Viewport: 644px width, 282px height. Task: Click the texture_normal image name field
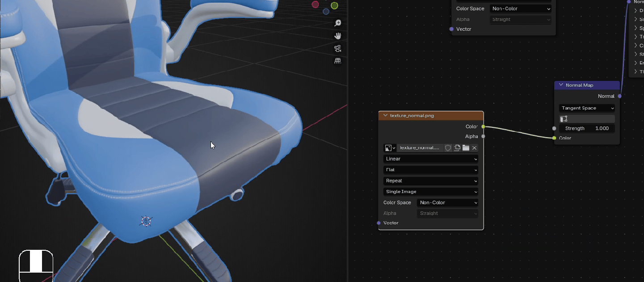(x=419, y=148)
